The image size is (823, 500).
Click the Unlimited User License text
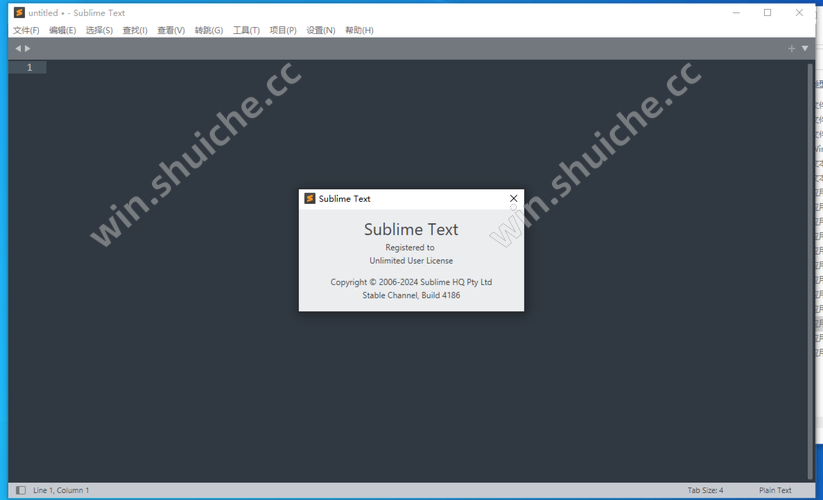(x=411, y=261)
